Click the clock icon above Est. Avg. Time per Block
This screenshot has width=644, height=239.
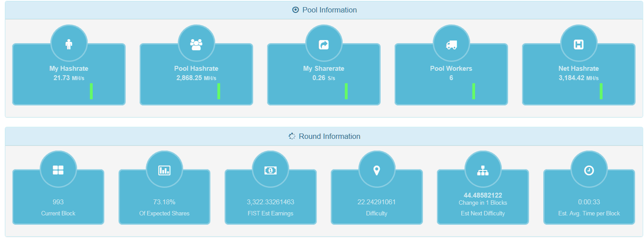(x=589, y=170)
